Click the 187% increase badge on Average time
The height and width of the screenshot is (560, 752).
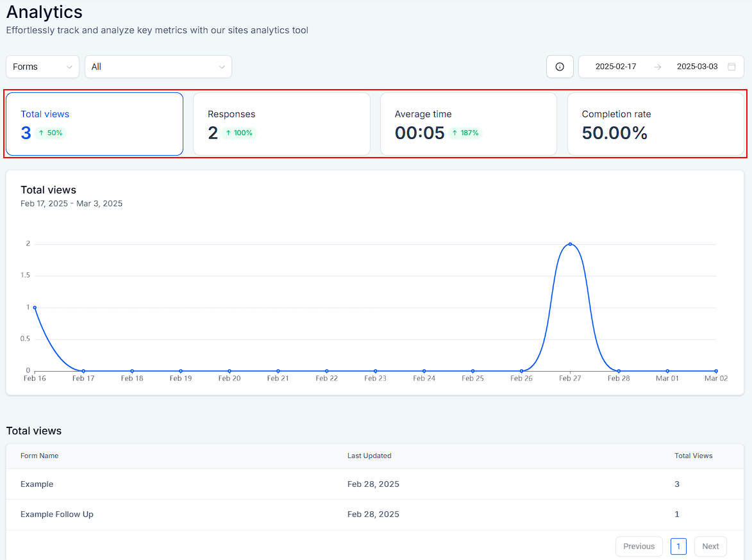point(464,133)
